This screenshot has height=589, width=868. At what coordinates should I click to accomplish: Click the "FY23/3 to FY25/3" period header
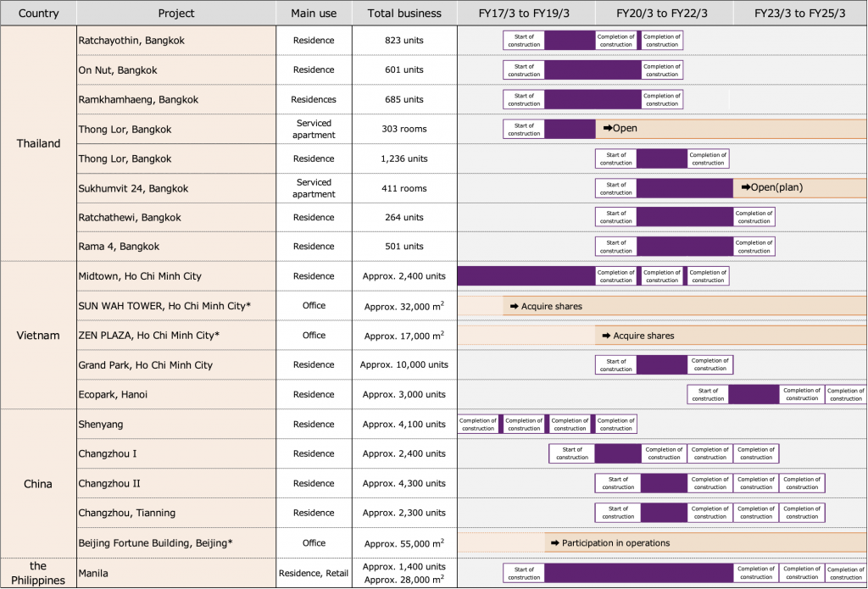(800, 14)
